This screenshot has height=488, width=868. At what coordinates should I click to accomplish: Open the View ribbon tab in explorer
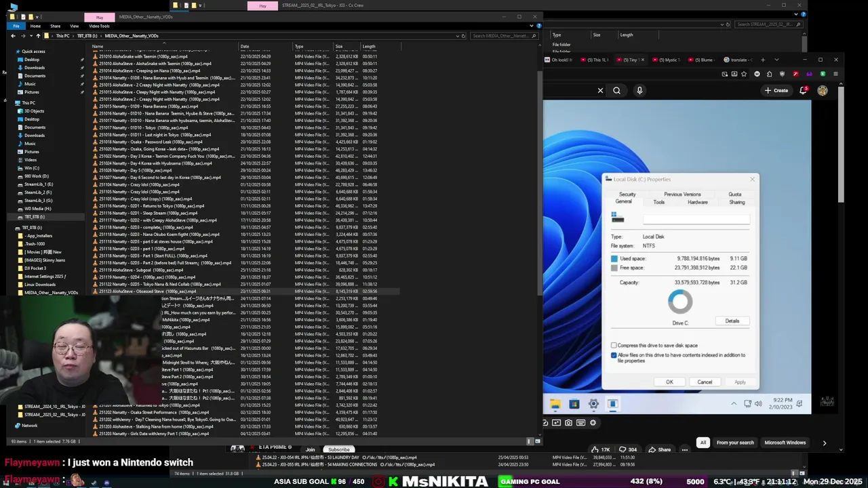74,26
